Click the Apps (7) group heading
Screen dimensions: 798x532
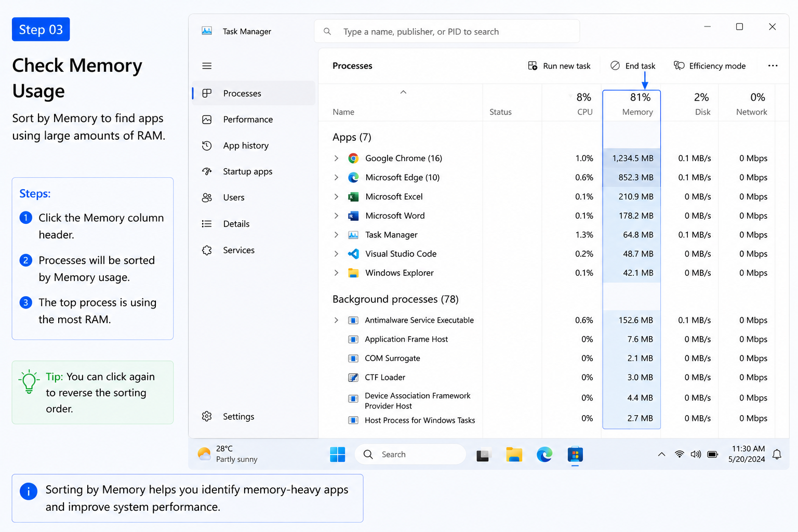[x=352, y=138]
